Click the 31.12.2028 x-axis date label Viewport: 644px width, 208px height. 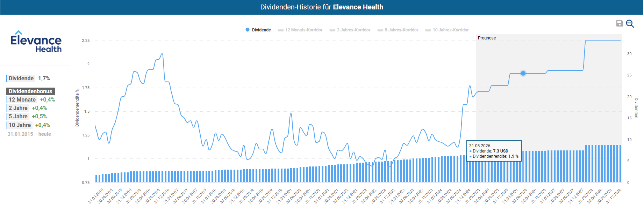613,196
